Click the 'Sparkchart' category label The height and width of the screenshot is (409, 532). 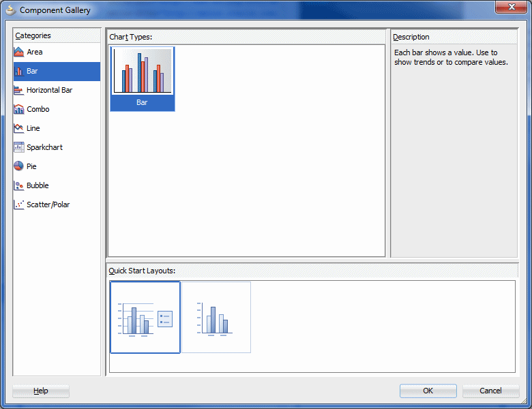(x=45, y=147)
